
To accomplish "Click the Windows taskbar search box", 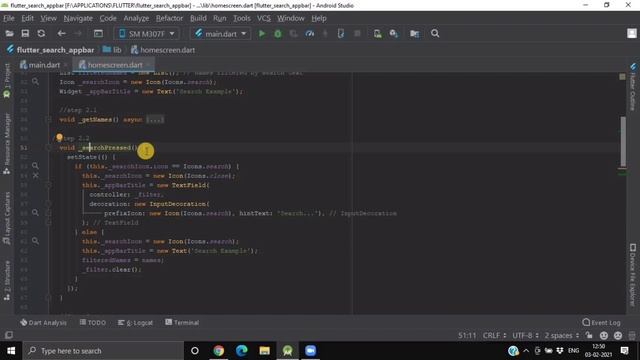I will [102, 351].
